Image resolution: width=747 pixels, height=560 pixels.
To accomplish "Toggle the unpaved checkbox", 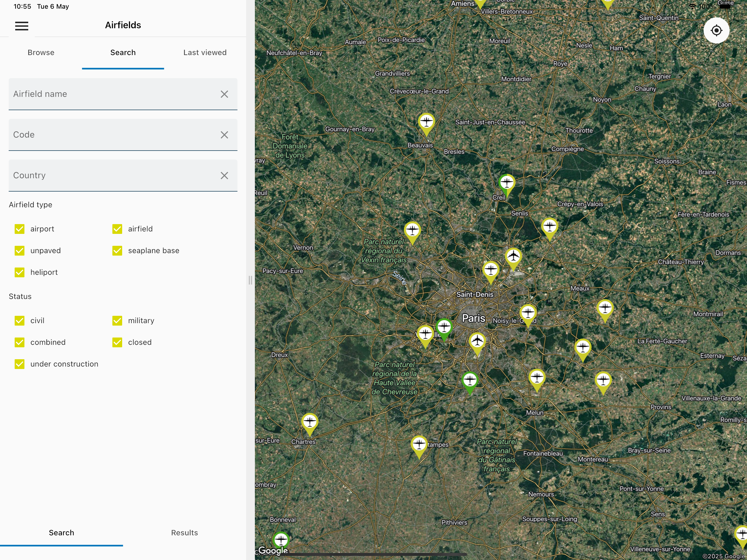I will click(x=20, y=250).
